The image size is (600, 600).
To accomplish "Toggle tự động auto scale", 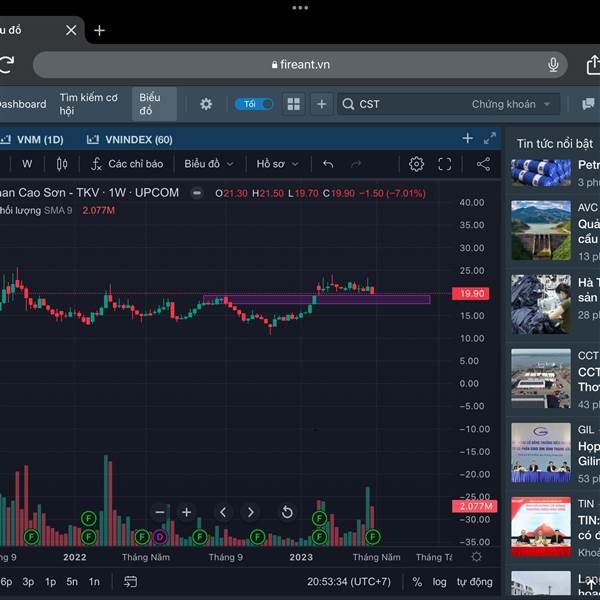I will pos(474,582).
